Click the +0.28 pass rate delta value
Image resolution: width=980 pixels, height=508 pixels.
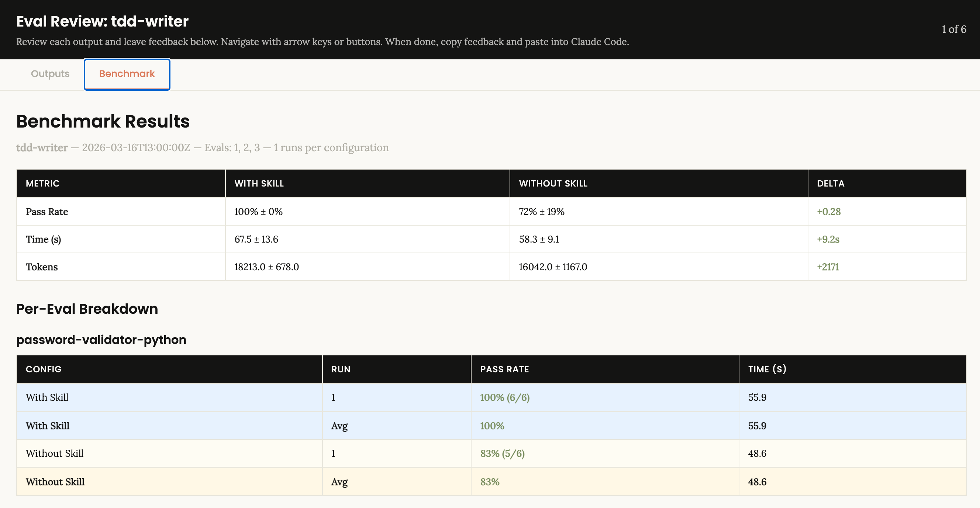[x=828, y=211]
